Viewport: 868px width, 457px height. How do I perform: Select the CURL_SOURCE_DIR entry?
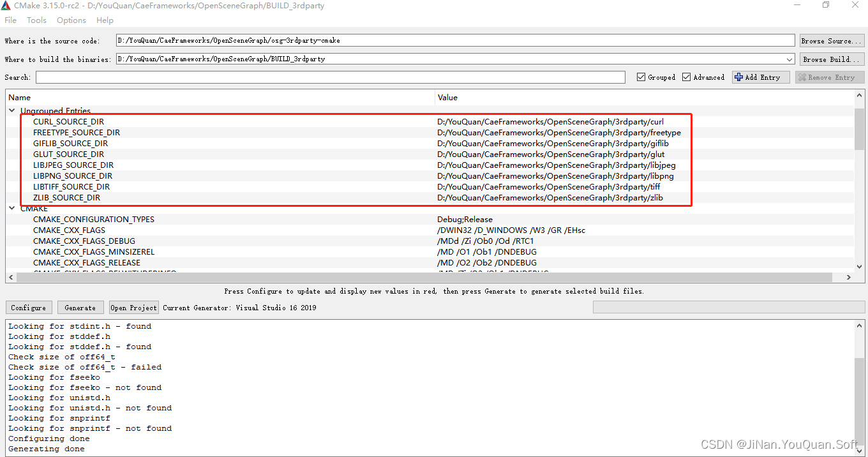click(68, 122)
